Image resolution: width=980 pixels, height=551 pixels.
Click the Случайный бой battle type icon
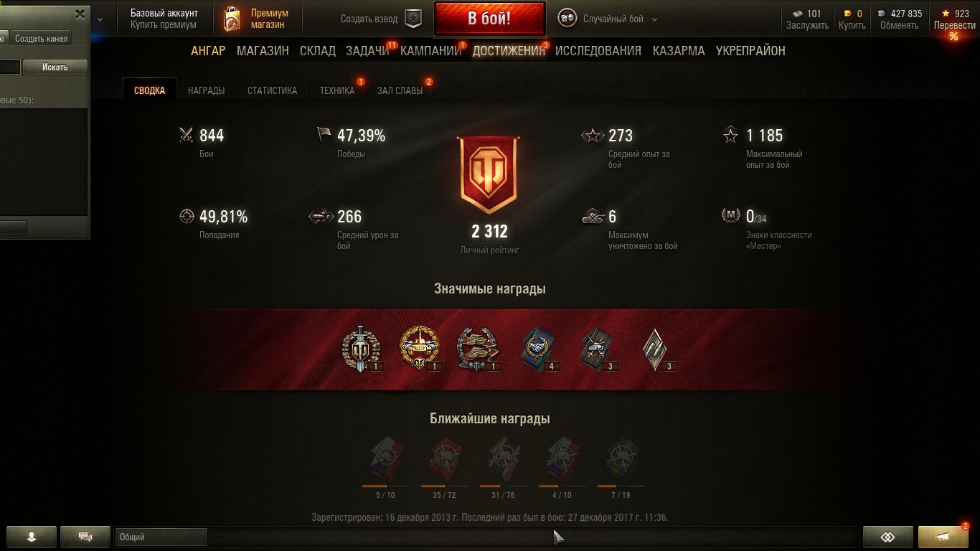coord(567,19)
